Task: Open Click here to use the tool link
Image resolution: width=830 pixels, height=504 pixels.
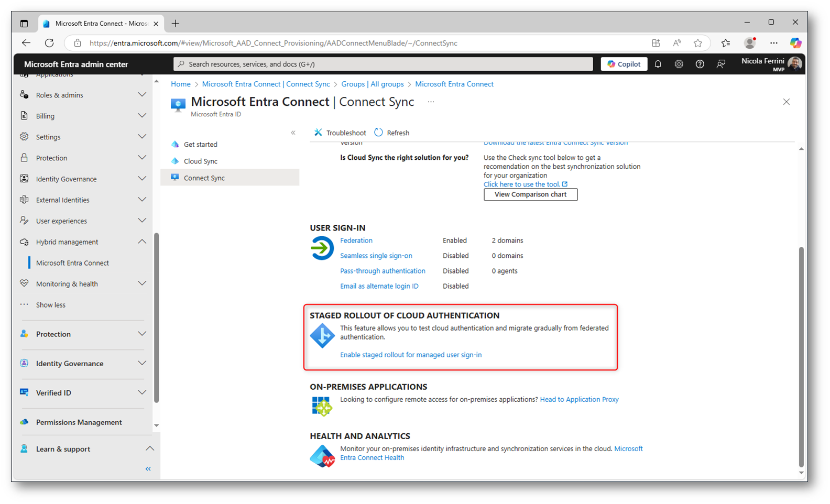Action: (525, 184)
